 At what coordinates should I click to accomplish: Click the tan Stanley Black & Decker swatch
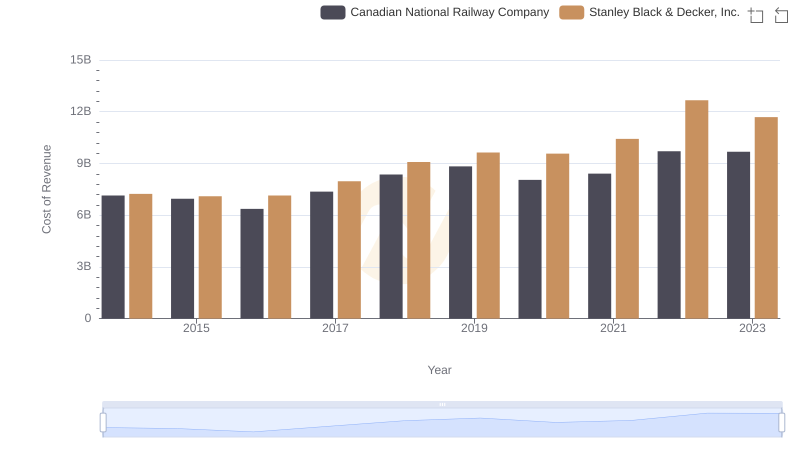(x=571, y=12)
